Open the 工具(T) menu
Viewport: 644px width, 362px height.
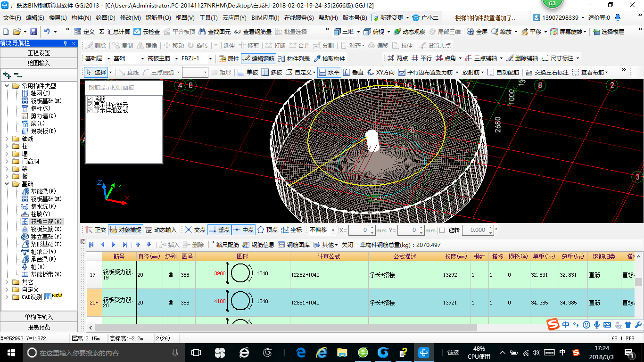point(208,18)
